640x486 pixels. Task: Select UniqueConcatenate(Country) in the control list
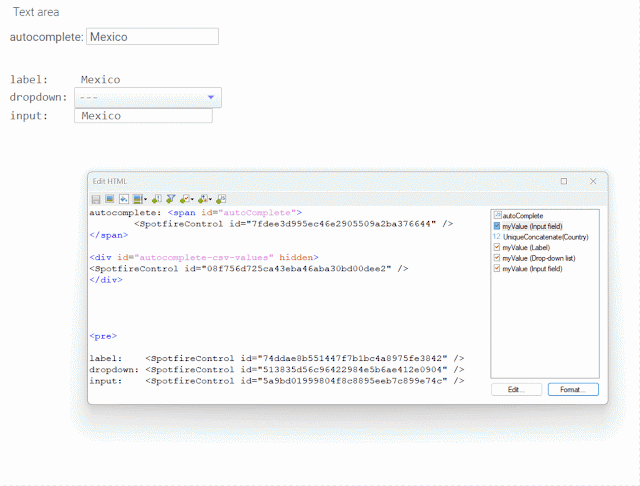coord(541,237)
